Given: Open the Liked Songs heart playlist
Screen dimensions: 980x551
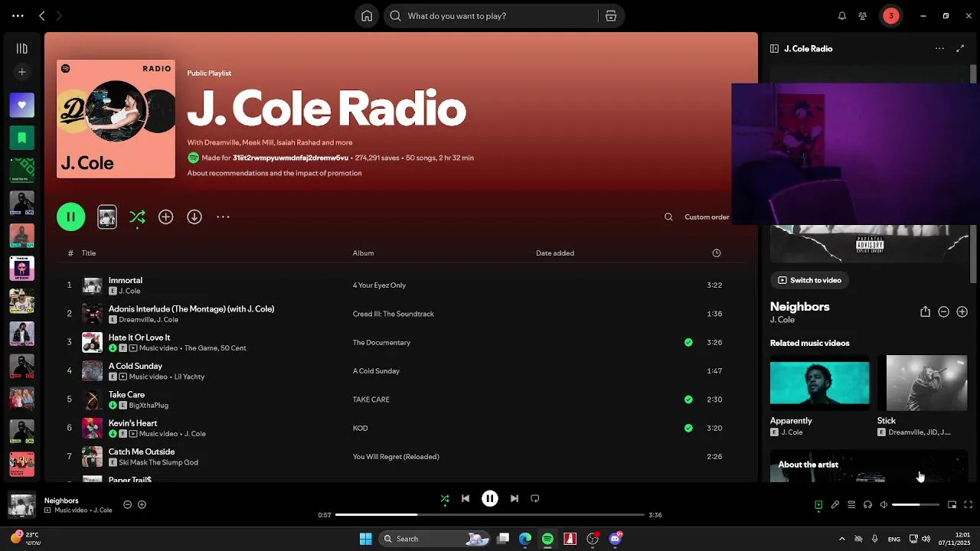Looking at the screenshot, I should coord(21,105).
